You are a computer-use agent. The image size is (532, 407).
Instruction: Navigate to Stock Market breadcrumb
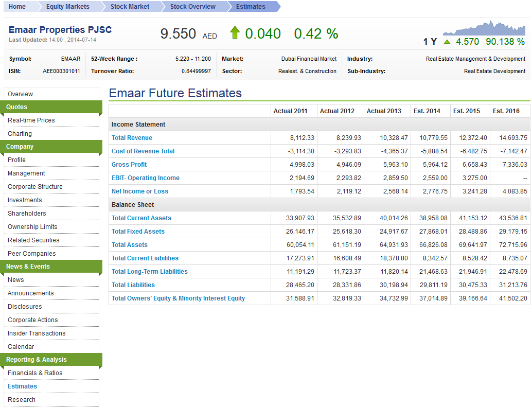[x=130, y=7]
